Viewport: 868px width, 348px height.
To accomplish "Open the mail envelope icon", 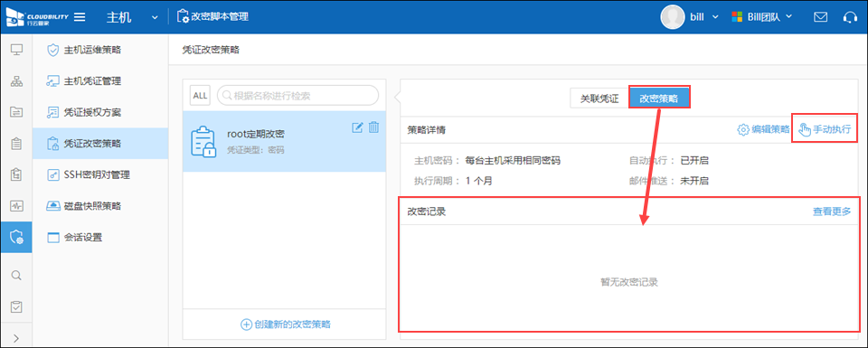I will (x=820, y=16).
